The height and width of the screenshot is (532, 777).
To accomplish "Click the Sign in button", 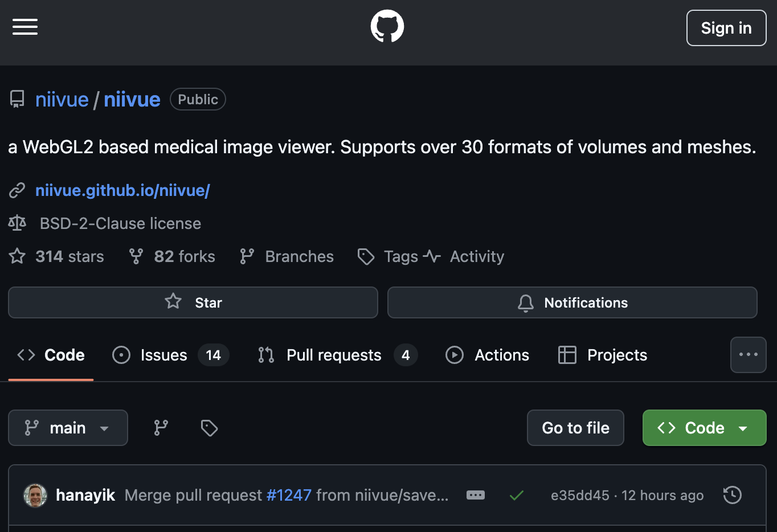I will (726, 28).
